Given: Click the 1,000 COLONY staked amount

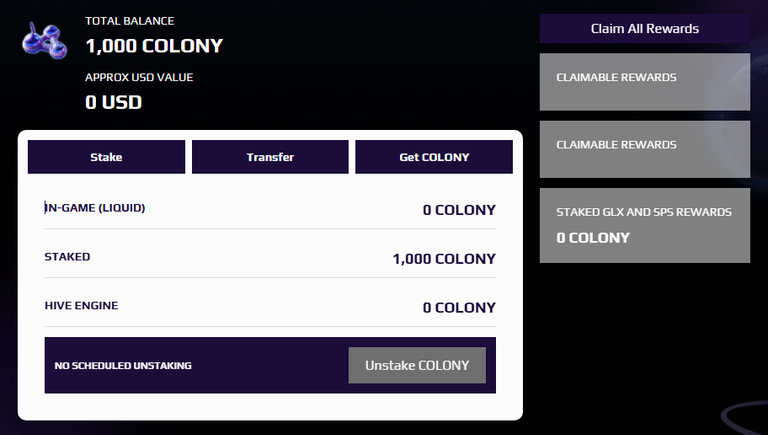Looking at the screenshot, I should (444, 259).
